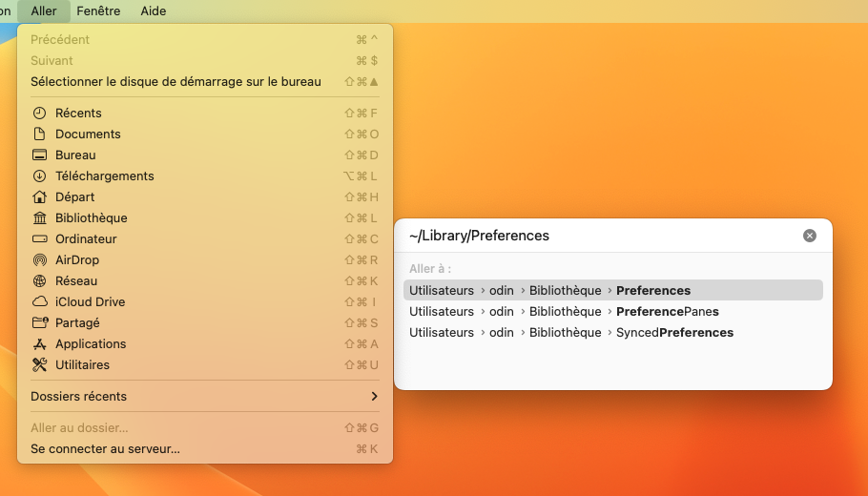
Task: Click the iCloud Drive cloud icon
Action: coord(39,301)
